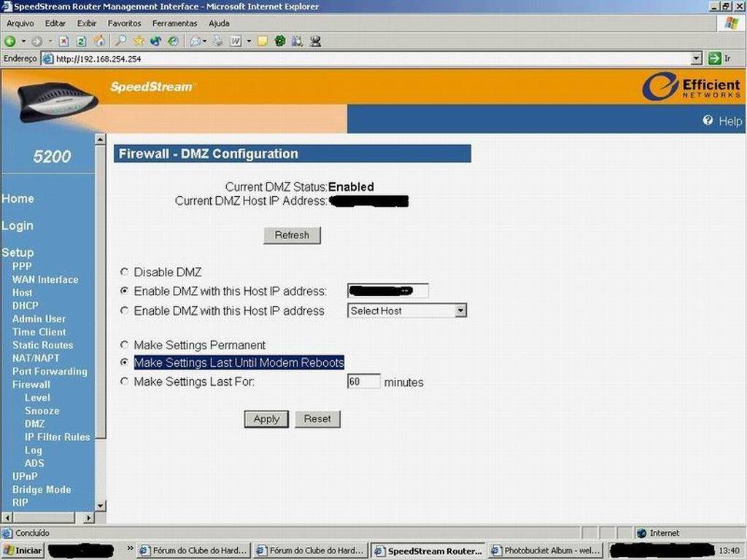Click the IE Back arrow button
The height and width of the screenshot is (560, 747).
pos(10,42)
